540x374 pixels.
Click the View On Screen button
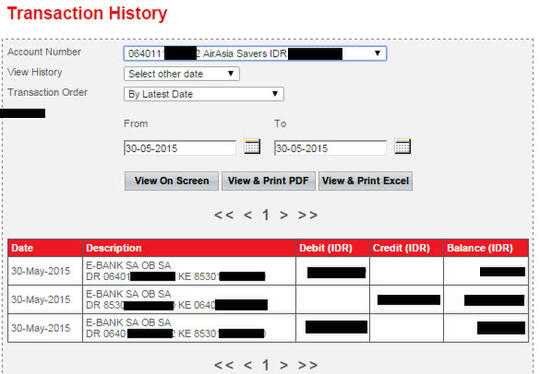(172, 181)
